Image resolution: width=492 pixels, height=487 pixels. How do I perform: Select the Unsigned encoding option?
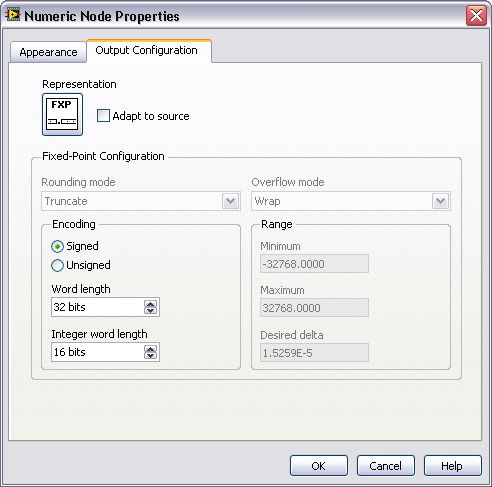tap(57, 265)
